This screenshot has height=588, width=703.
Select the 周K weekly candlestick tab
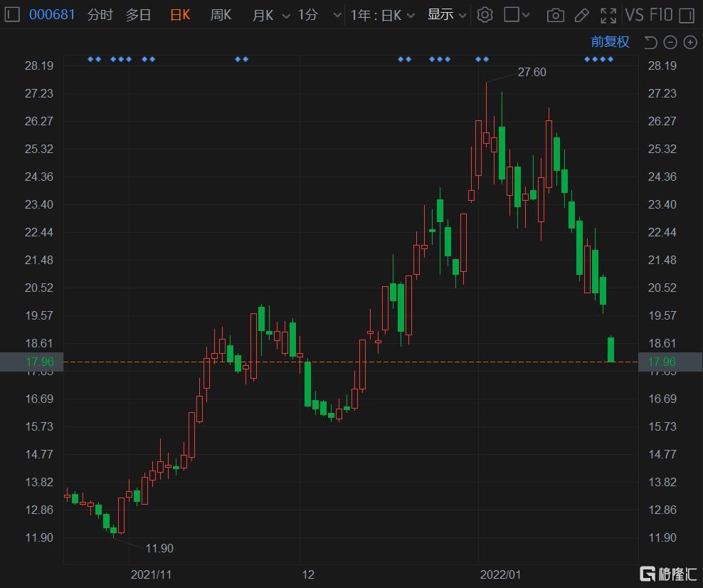coord(221,15)
